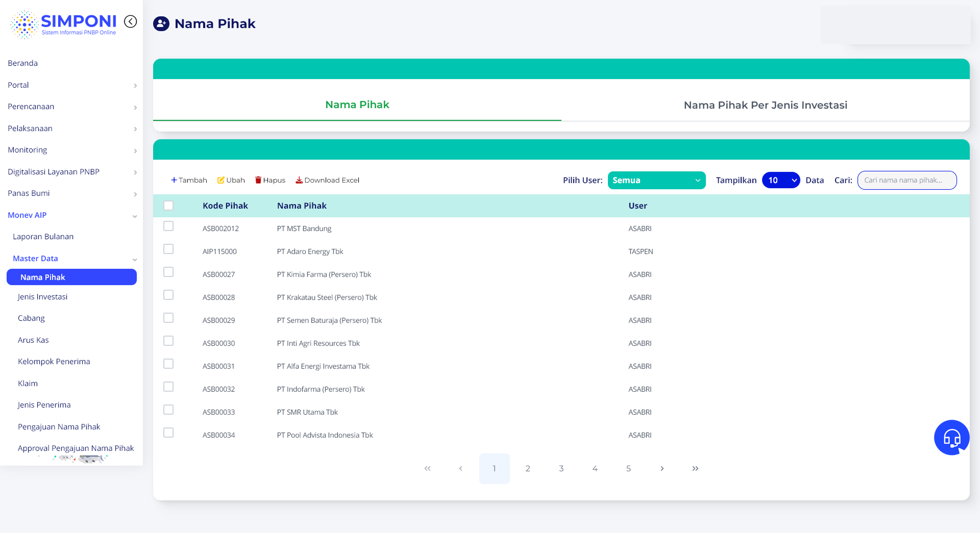The image size is (980, 533).
Task: Tick the PT Inti Agri Resources Tbk checkbox
Action: point(168,341)
